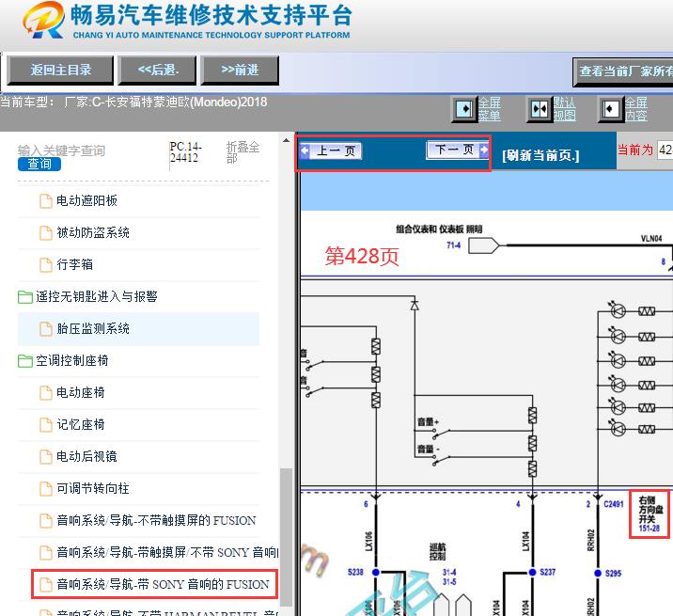This screenshot has height=616, width=673.
Task: Click the 默认视图 view icon
Action: pyautogui.click(x=540, y=109)
